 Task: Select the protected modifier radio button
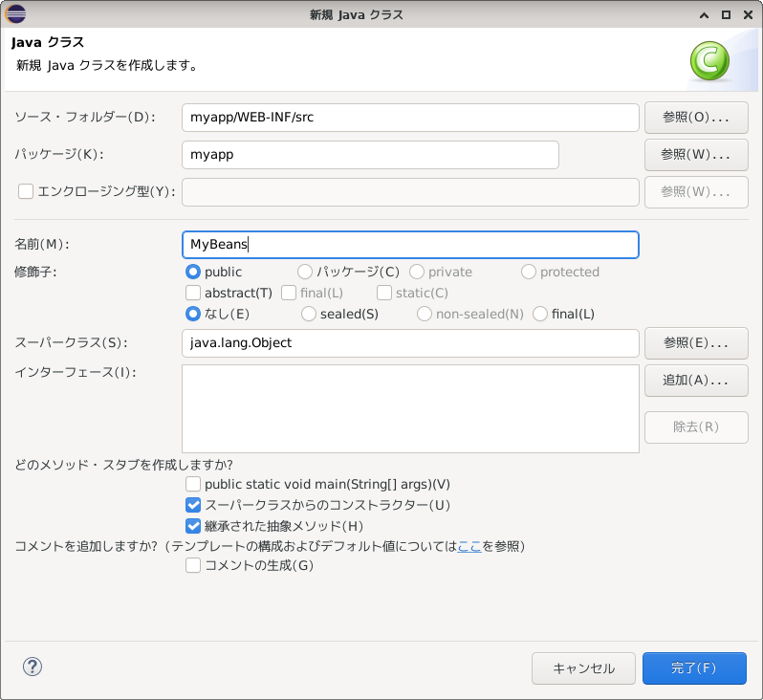point(529,272)
